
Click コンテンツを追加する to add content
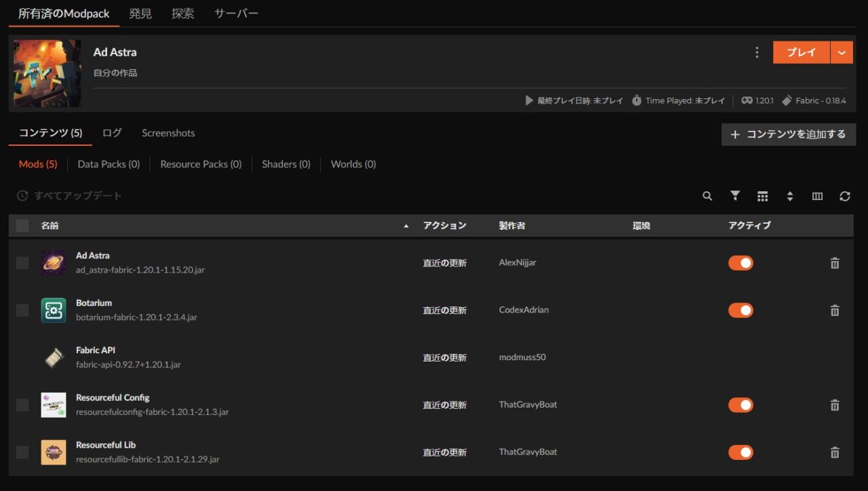tap(788, 134)
